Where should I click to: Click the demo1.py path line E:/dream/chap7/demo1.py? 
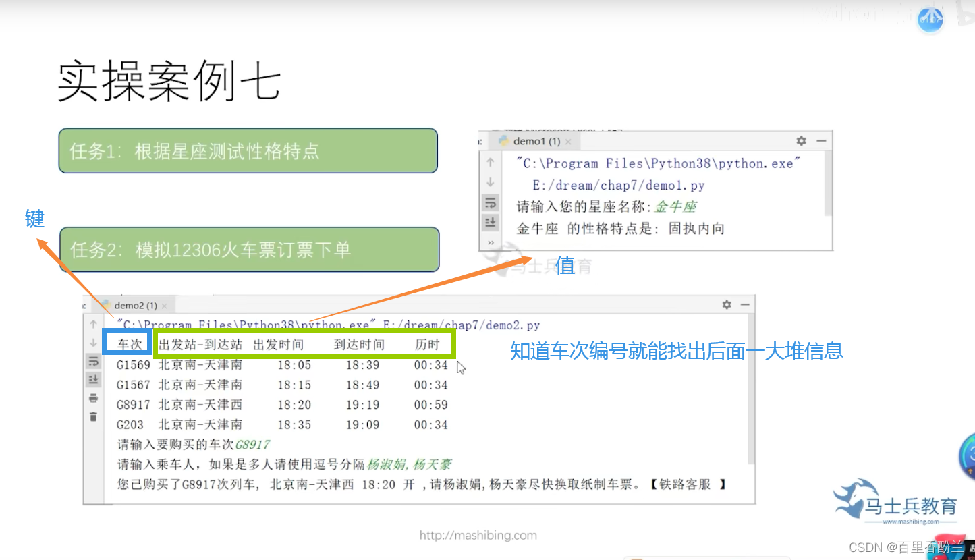619,185
